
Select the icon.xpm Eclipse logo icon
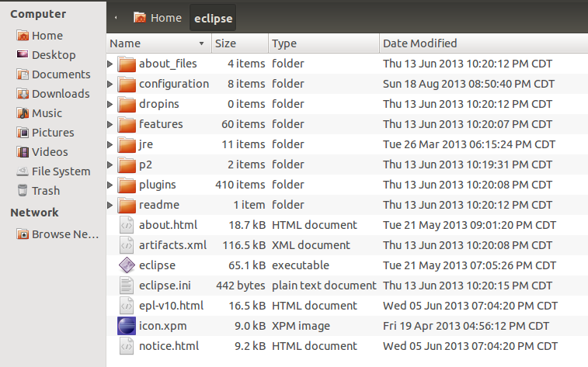127,326
